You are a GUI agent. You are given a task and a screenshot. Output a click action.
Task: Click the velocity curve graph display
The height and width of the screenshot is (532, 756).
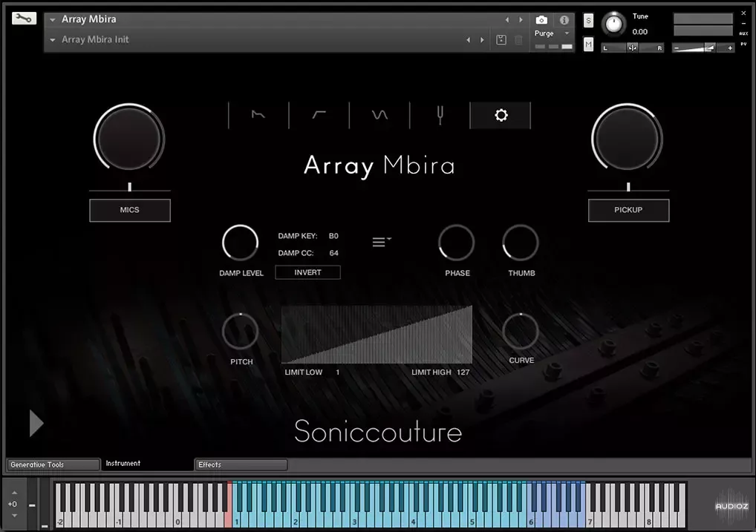point(377,334)
